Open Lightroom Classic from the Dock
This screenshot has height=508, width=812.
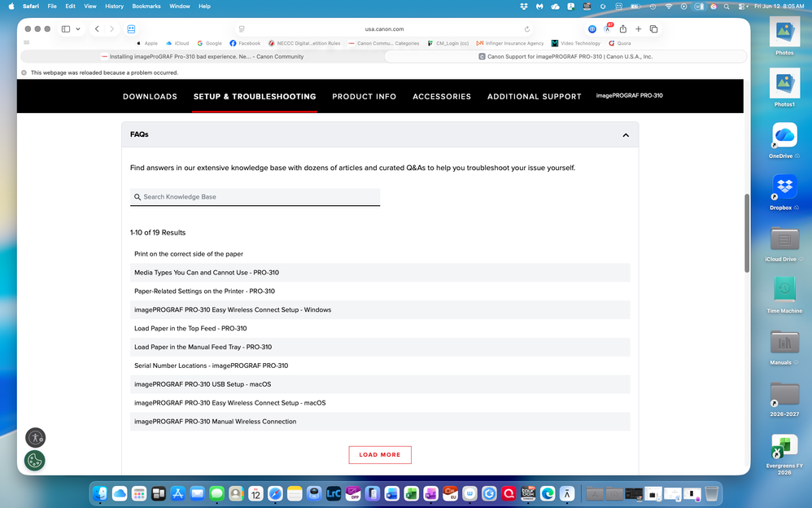[334, 493]
